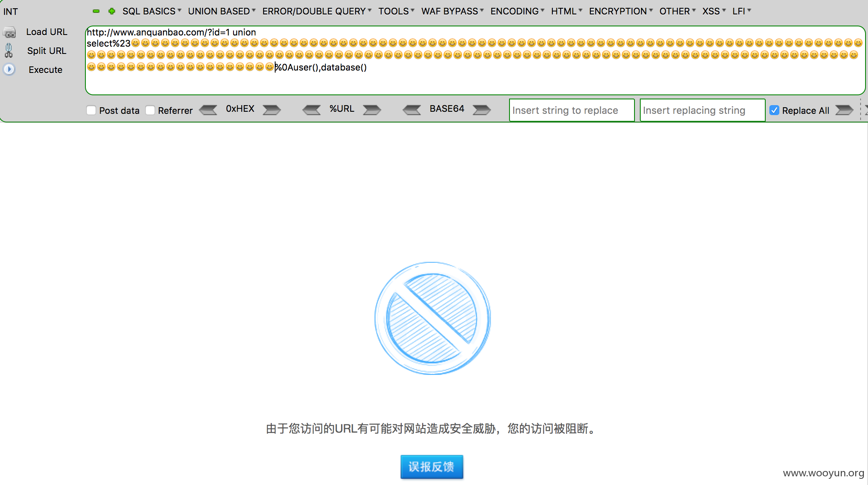Click the Split URL scissors icon

pos(9,51)
